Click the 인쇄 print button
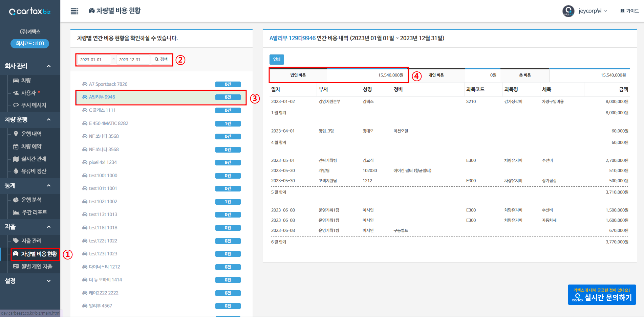 (277, 59)
